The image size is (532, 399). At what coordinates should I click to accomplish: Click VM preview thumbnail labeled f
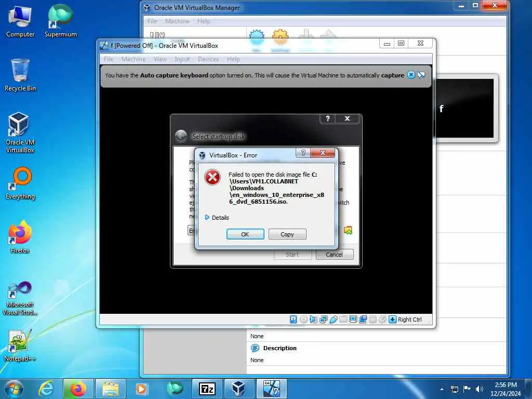[464, 109]
